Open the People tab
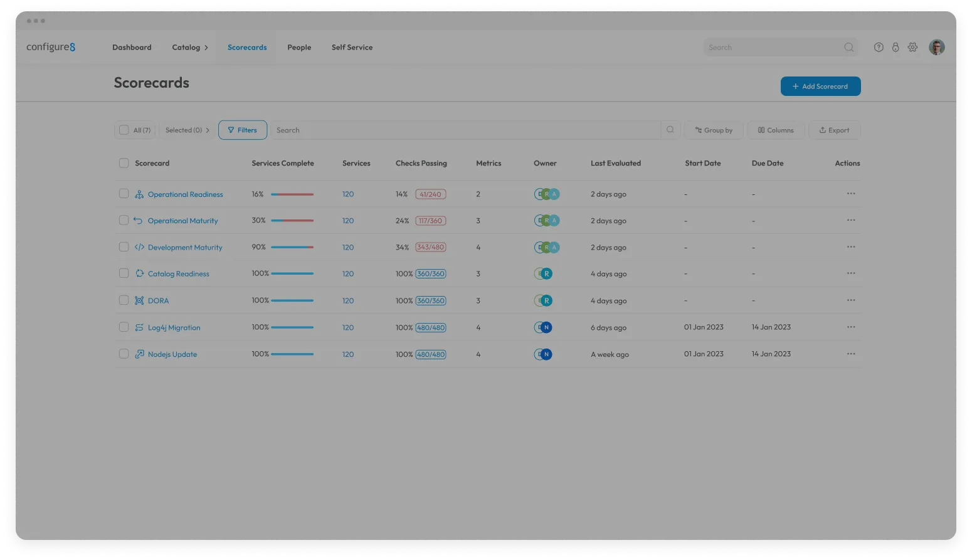Screen dimensions: 972x560 (x=299, y=48)
